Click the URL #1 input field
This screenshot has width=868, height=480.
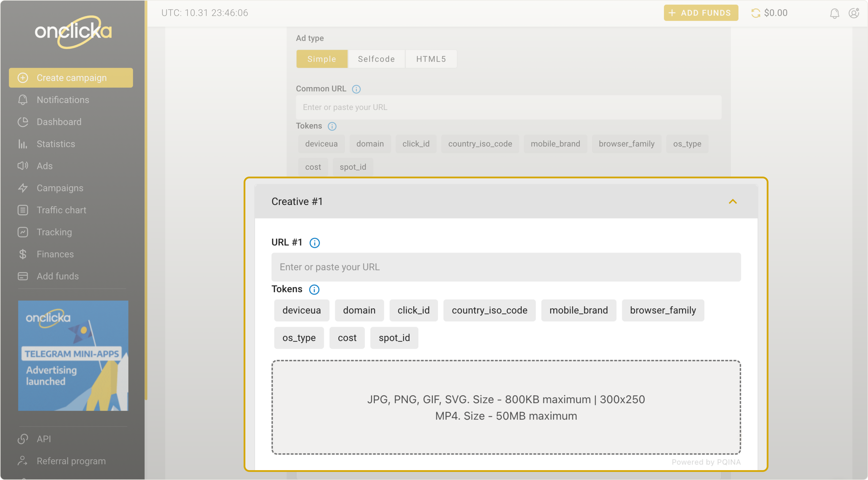pos(506,267)
